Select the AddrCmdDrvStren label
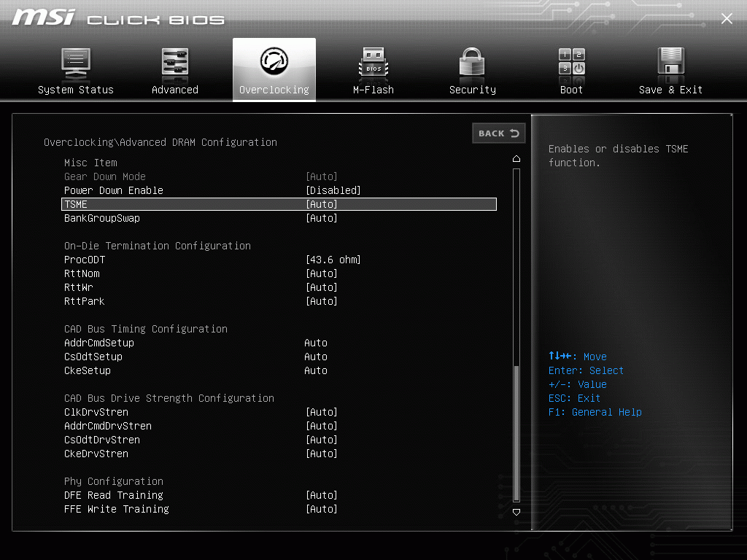747x560 pixels. point(108,426)
